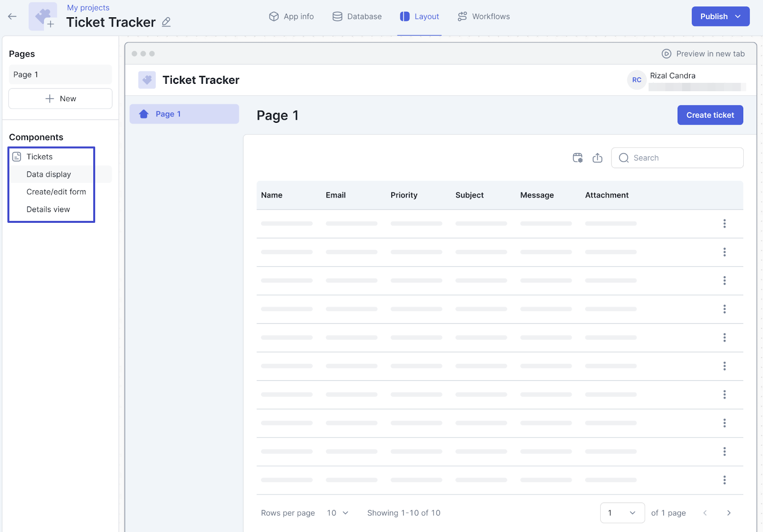Click the export/share icon above the table

[597, 158]
